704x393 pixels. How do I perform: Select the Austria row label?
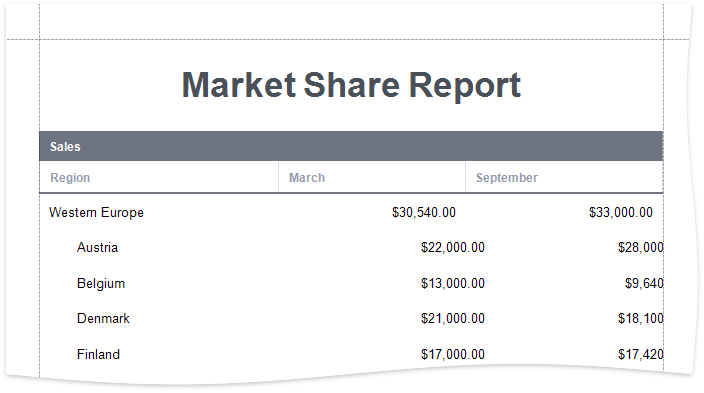[97, 247]
